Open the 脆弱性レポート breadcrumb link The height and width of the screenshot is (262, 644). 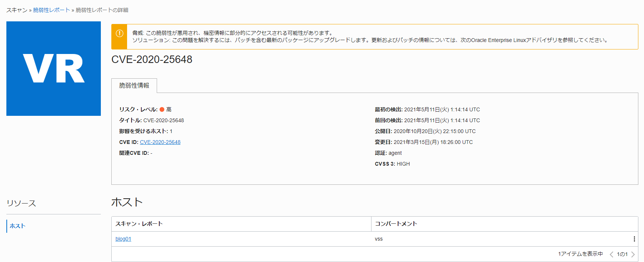tap(52, 10)
